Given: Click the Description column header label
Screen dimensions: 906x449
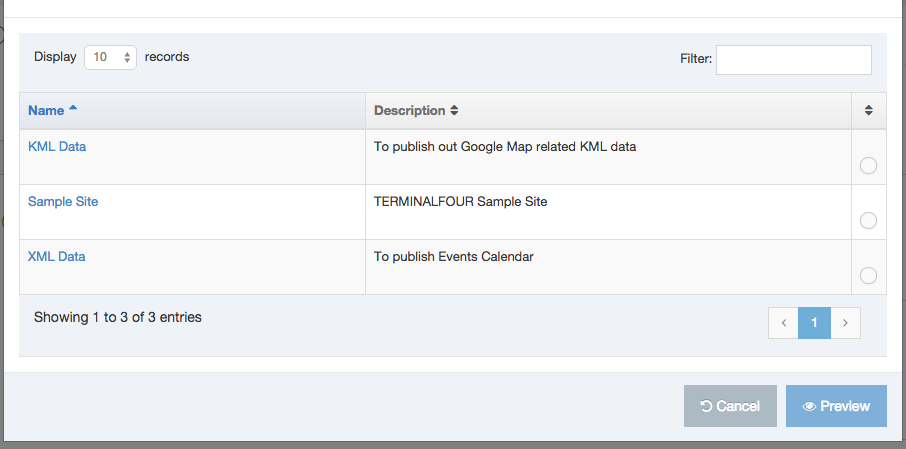Looking at the screenshot, I should [409, 111].
